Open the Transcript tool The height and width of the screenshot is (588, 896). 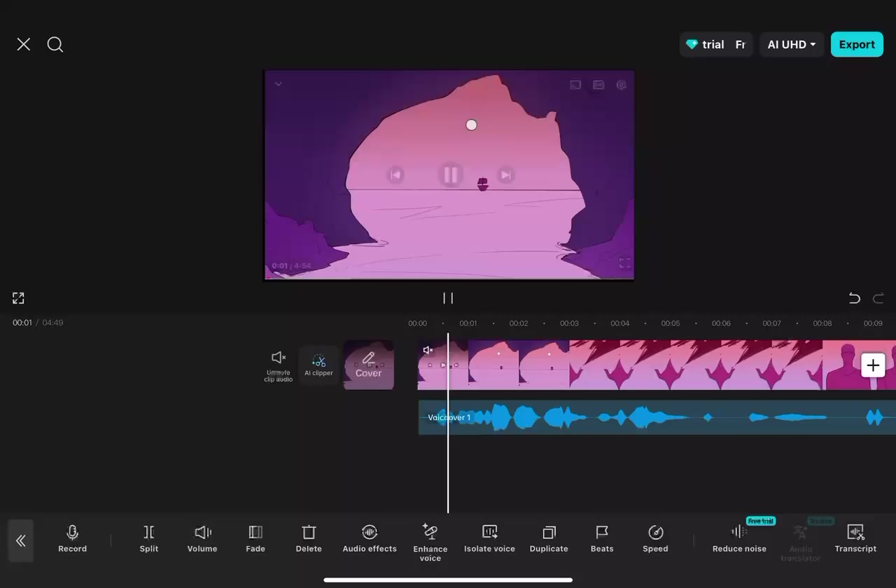855,539
